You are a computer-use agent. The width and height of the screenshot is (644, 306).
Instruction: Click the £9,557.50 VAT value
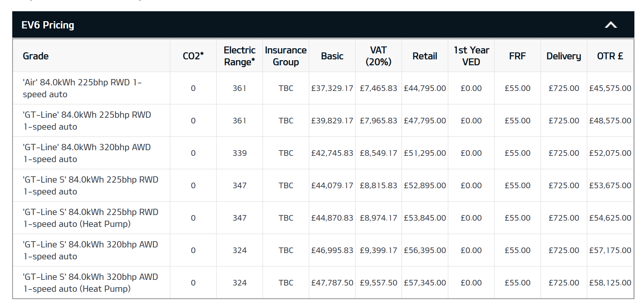[x=379, y=283]
